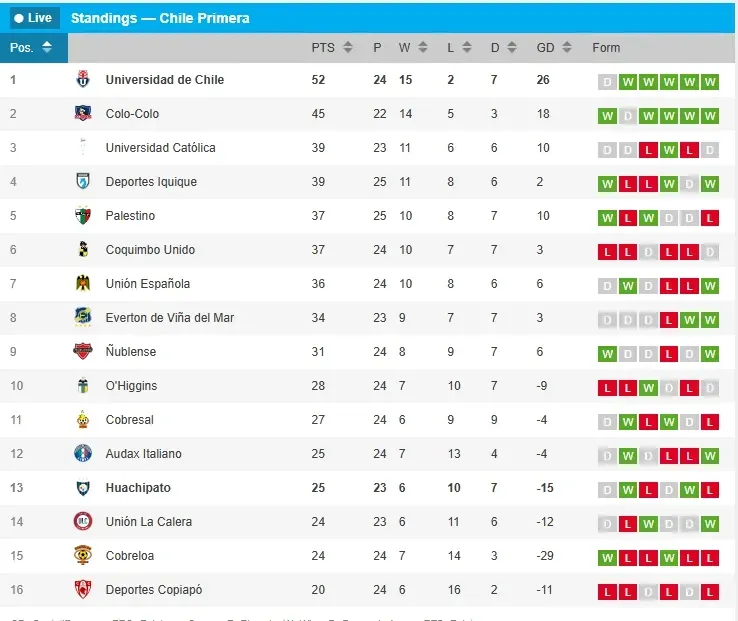Click the Colo-Colo team crest icon
Viewport: 738px width, 621px height.
83,114
